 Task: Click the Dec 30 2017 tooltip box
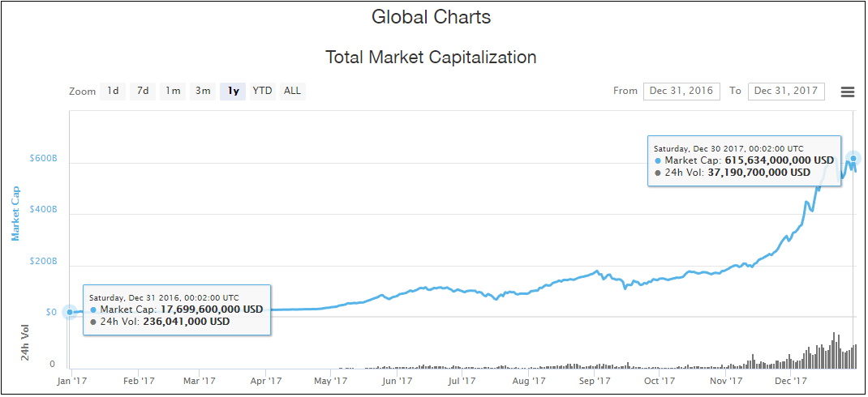[745, 160]
